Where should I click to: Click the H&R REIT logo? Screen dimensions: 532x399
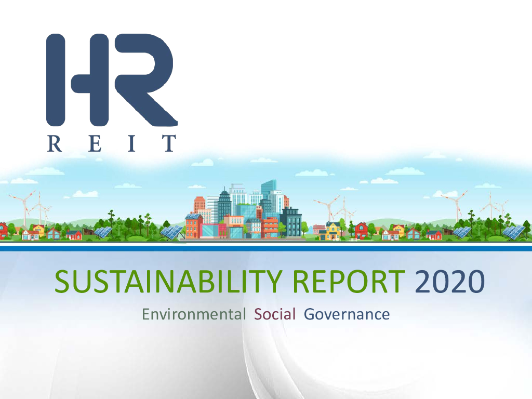click(x=112, y=92)
